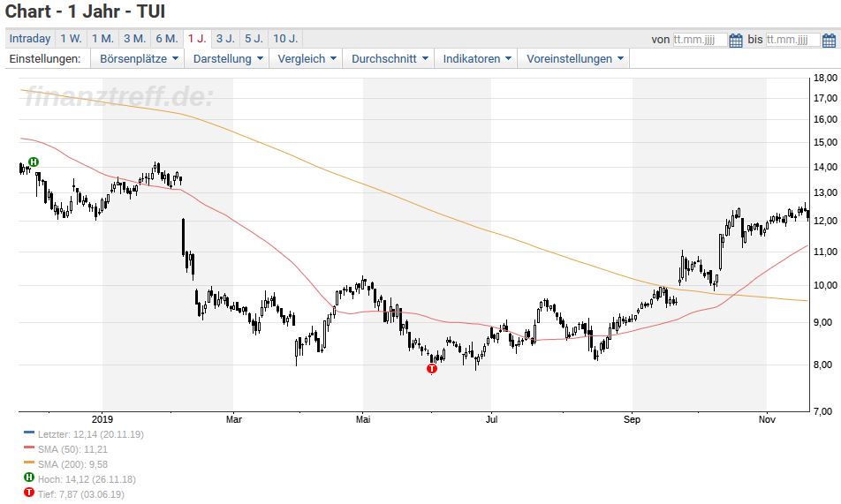Click the 2019 x-axis label

point(102,420)
